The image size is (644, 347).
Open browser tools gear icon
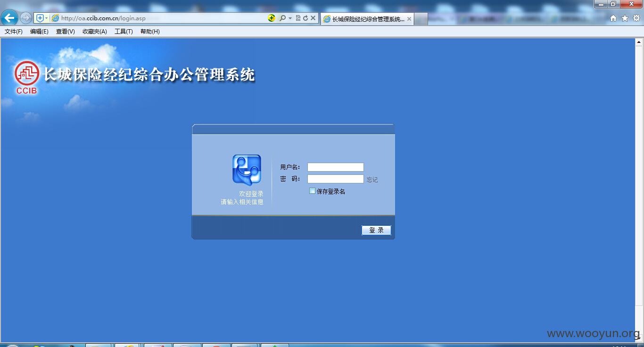[636, 18]
